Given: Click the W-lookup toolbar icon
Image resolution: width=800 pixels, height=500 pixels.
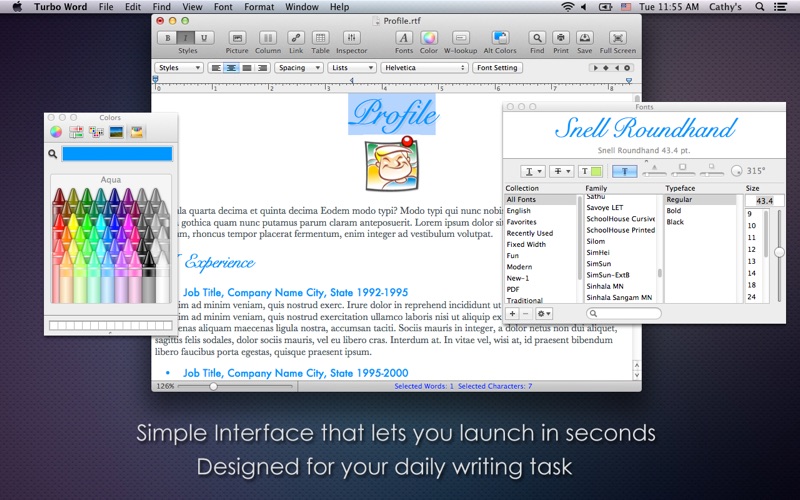Looking at the screenshot, I should [460, 38].
